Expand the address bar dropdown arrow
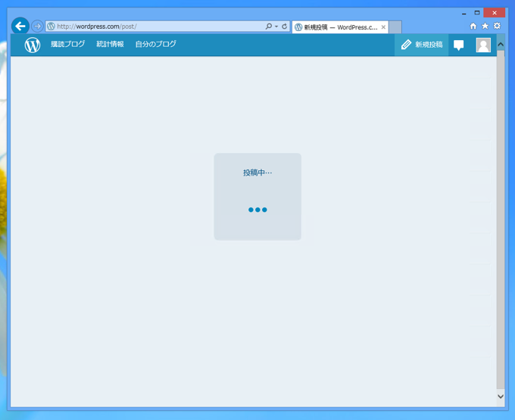515x420 pixels. pyautogui.click(x=276, y=26)
